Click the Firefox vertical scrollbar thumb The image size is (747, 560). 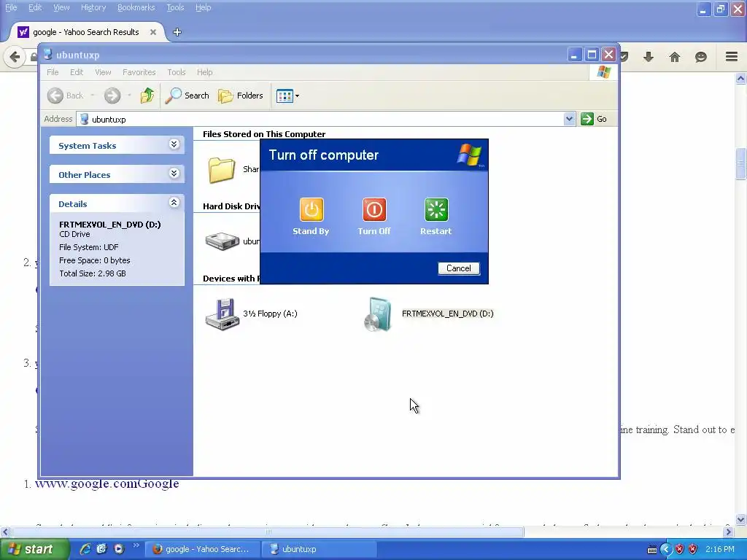(740, 164)
